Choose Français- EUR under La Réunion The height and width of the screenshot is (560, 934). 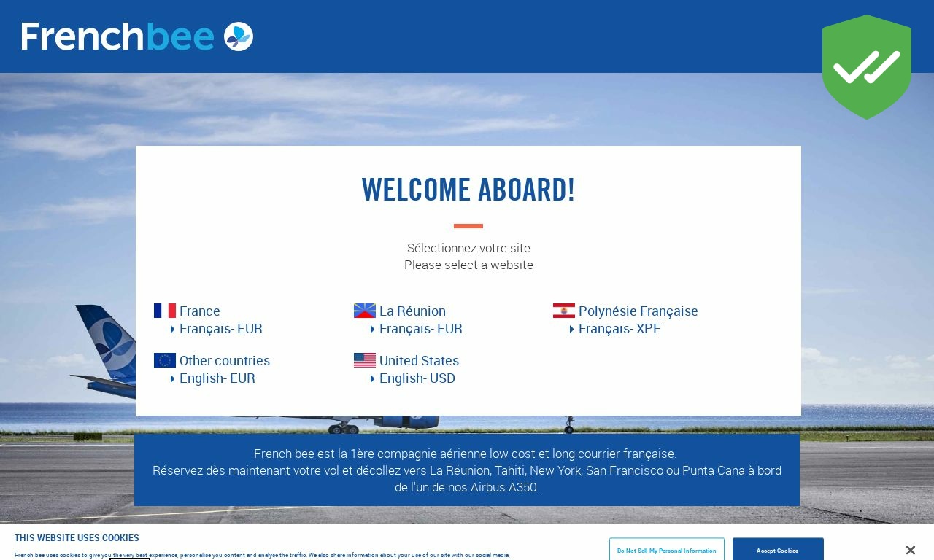pyautogui.click(x=421, y=328)
